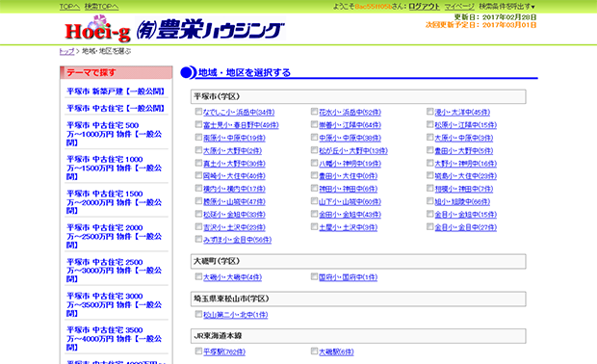Check the 山下小・山城中(60件) checkbox
This screenshot has height=364, width=597.
(314, 201)
